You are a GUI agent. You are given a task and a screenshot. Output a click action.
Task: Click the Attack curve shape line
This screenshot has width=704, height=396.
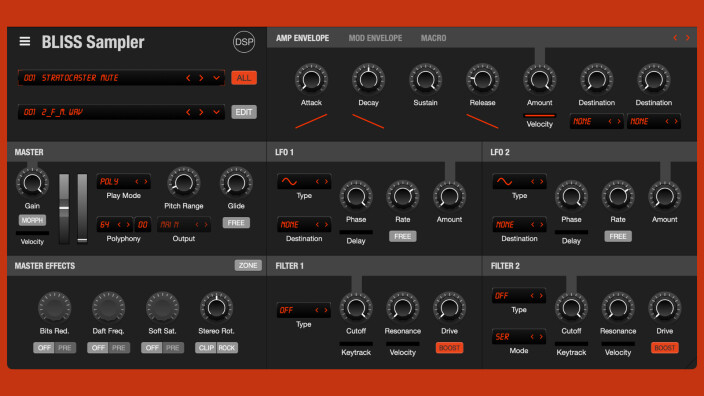click(311, 121)
